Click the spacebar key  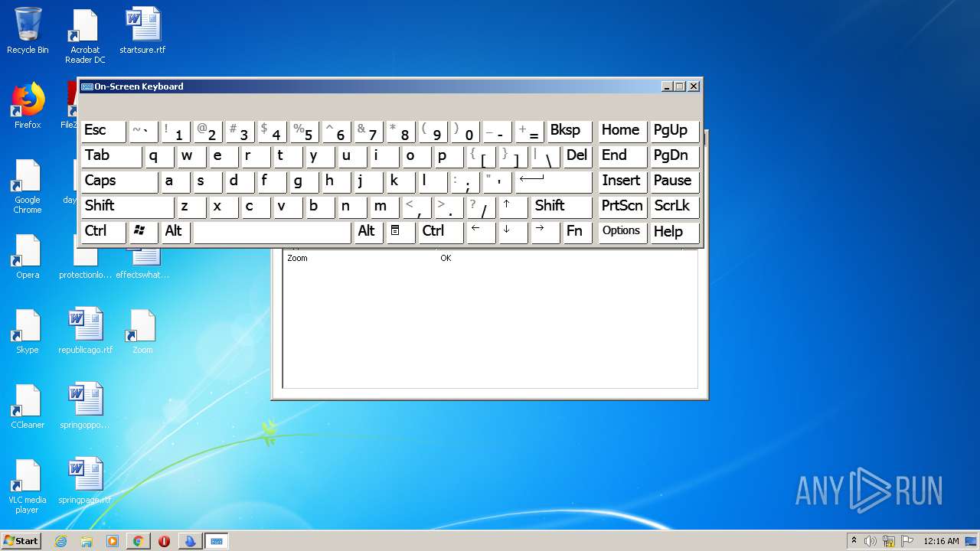click(x=273, y=232)
